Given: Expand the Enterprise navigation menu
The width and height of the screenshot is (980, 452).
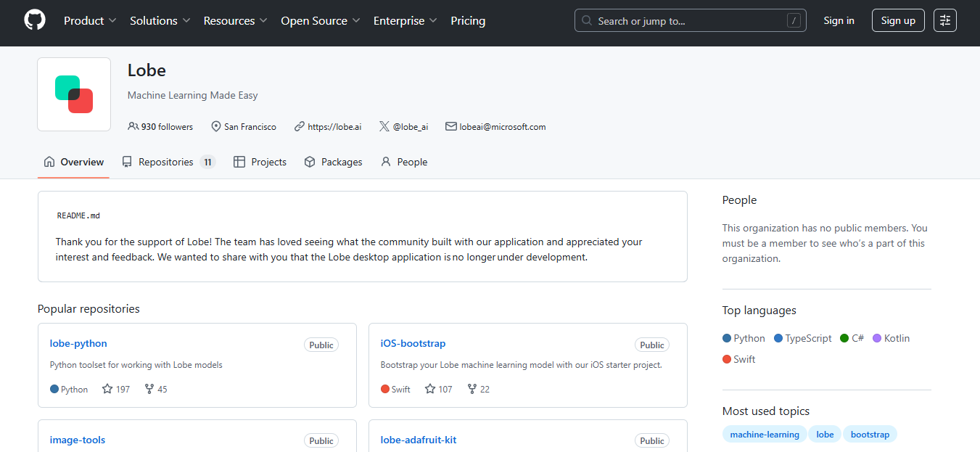Looking at the screenshot, I should point(405,21).
